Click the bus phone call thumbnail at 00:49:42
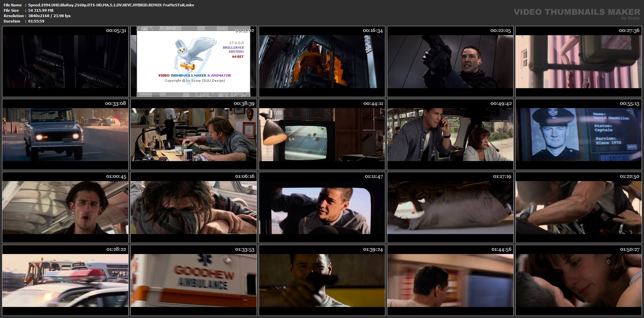Viewport: 644px width, 318px height. pos(450,134)
